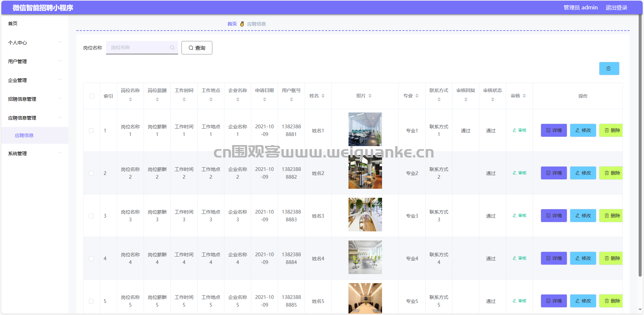644x315 pixels.
Task: Check the checkbox for row 2
Action: tap(91, 173)
